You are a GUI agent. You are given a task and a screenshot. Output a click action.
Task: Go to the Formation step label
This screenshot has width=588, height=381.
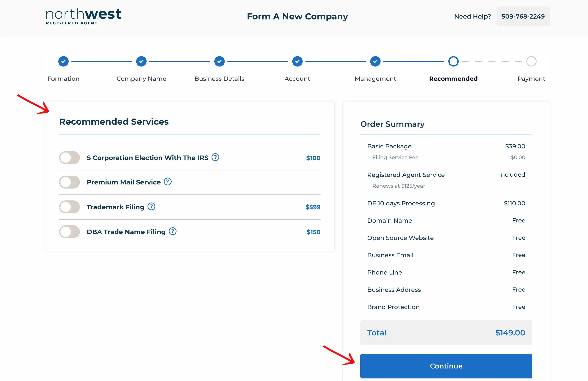pos(63,79)
